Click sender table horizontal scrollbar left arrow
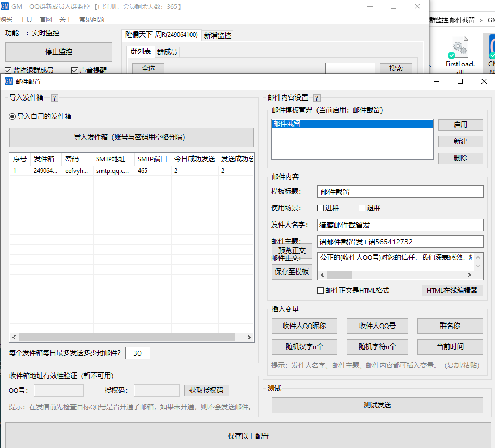 (x=14, y=338)
